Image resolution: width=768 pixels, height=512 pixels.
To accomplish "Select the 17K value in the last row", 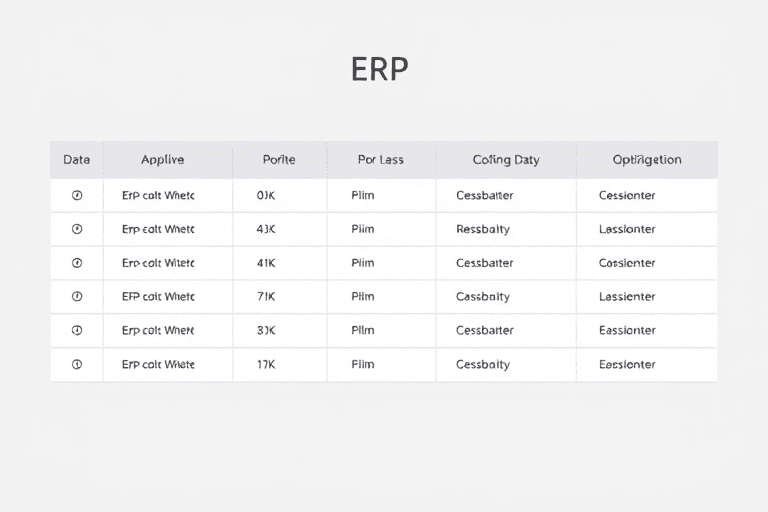I will (x=266, y=365).
